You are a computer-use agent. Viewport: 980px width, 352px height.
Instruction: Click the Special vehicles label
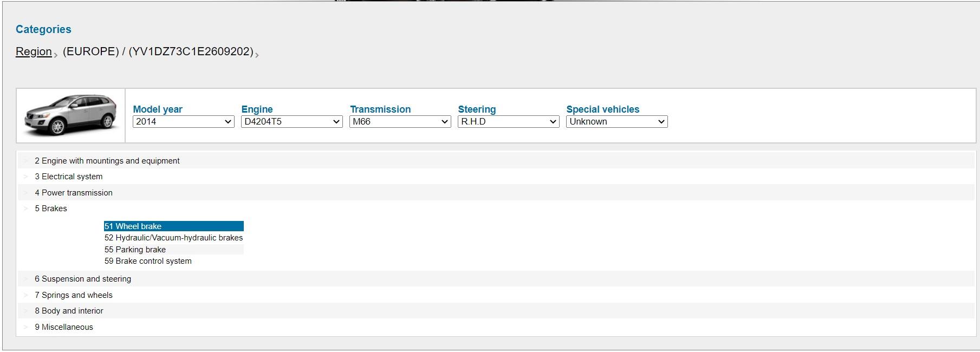point(603,109)
